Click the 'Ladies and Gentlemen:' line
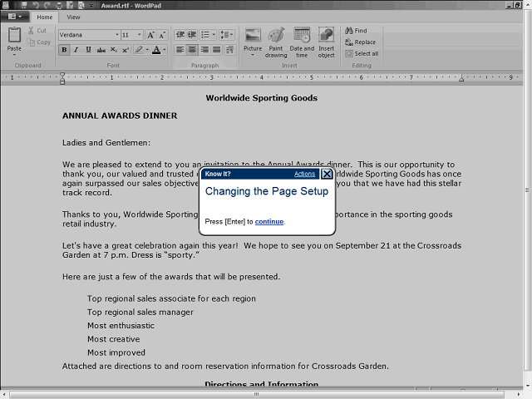 [106, 143]
